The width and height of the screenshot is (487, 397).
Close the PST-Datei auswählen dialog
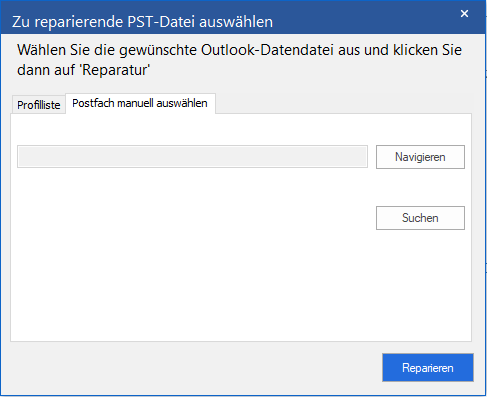[464, 14]
